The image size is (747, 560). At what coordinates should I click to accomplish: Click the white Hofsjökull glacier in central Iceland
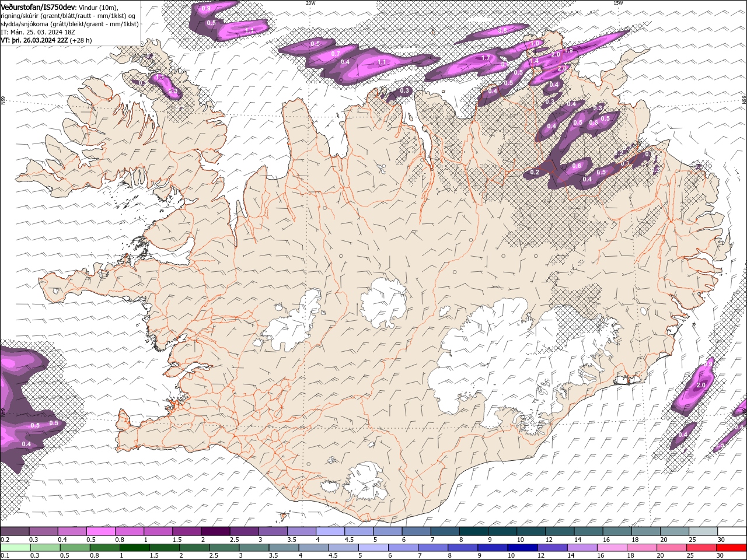pyautogui.click(x=383, y=303)
